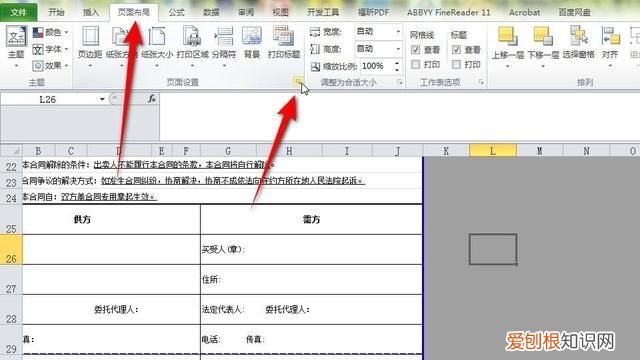Launch the 调整为合适大小 dialog launcher
Viewport: 640px width, 360px height.
(x=400, y=82)
